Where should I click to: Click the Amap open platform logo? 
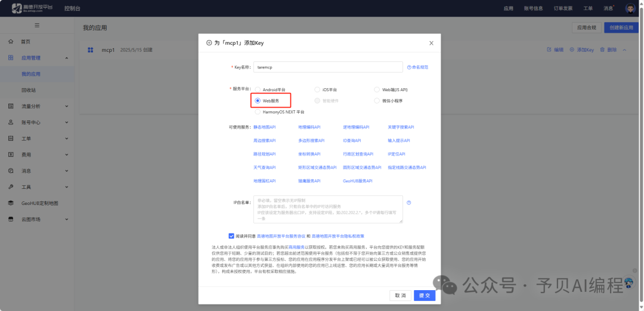point(32,8)
